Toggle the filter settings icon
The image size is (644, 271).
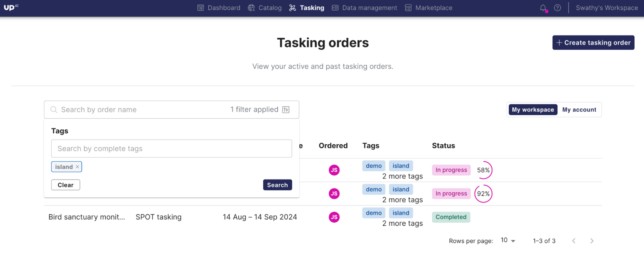point(286,110)
